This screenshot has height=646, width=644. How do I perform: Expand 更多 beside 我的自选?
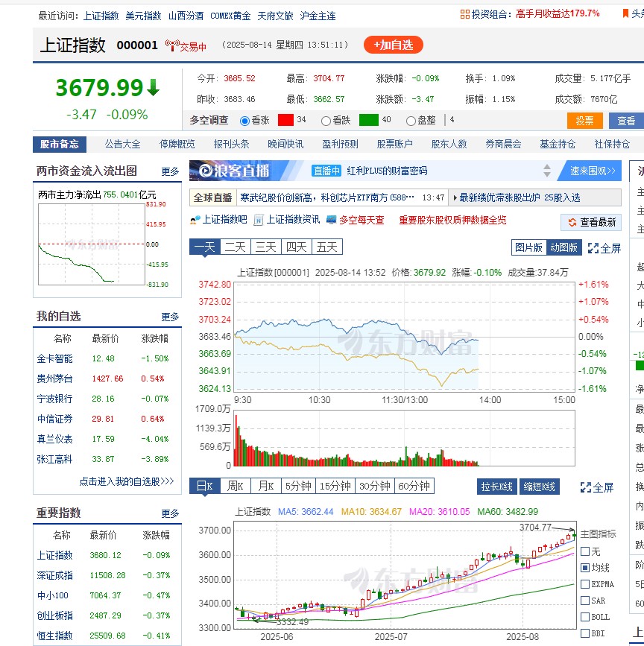click(170, 316)
